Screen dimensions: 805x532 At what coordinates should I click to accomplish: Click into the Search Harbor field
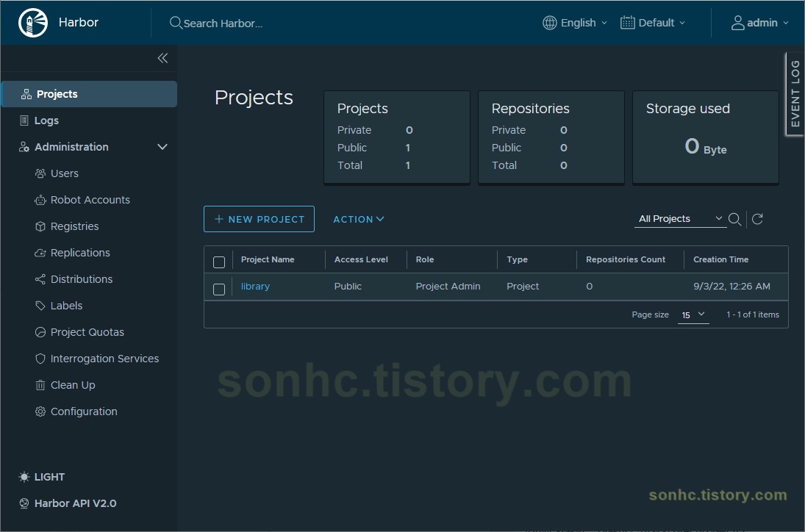click(x=223, y=23)
